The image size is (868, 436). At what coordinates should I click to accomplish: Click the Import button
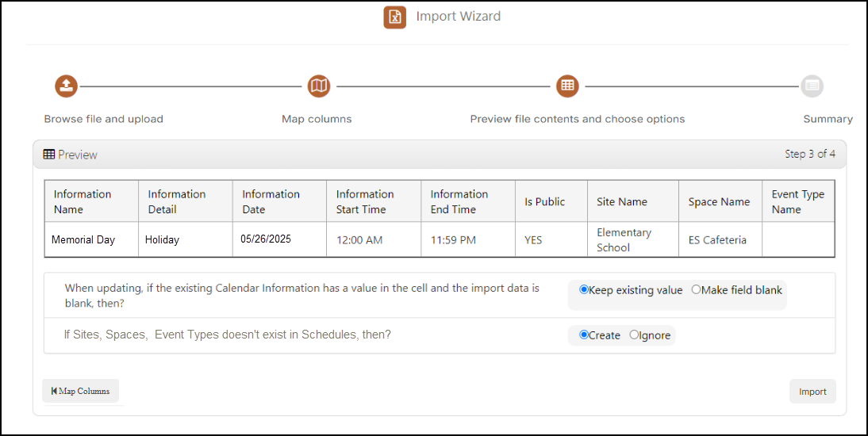click(x=812, y=391)
